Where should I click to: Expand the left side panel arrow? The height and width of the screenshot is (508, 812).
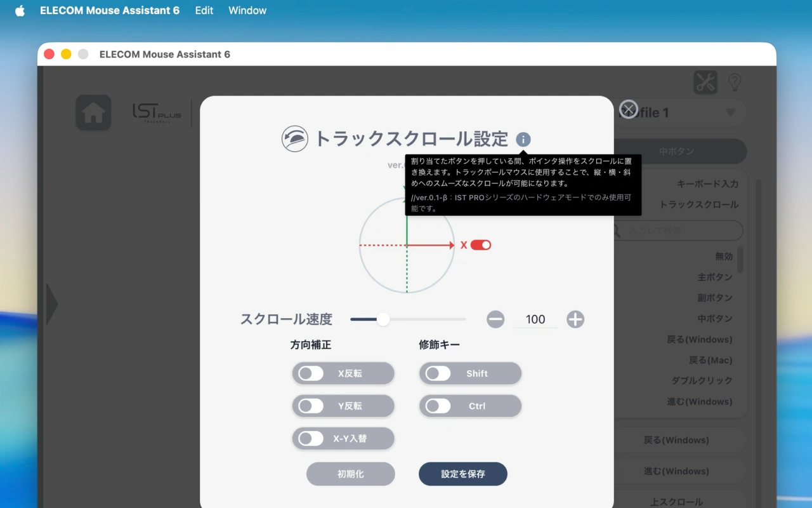[52, 305]
